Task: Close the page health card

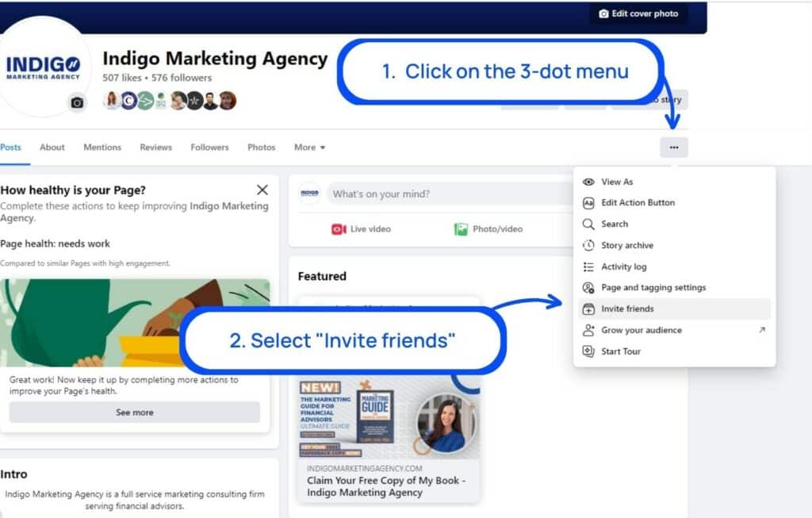Action: click(262, 190)
